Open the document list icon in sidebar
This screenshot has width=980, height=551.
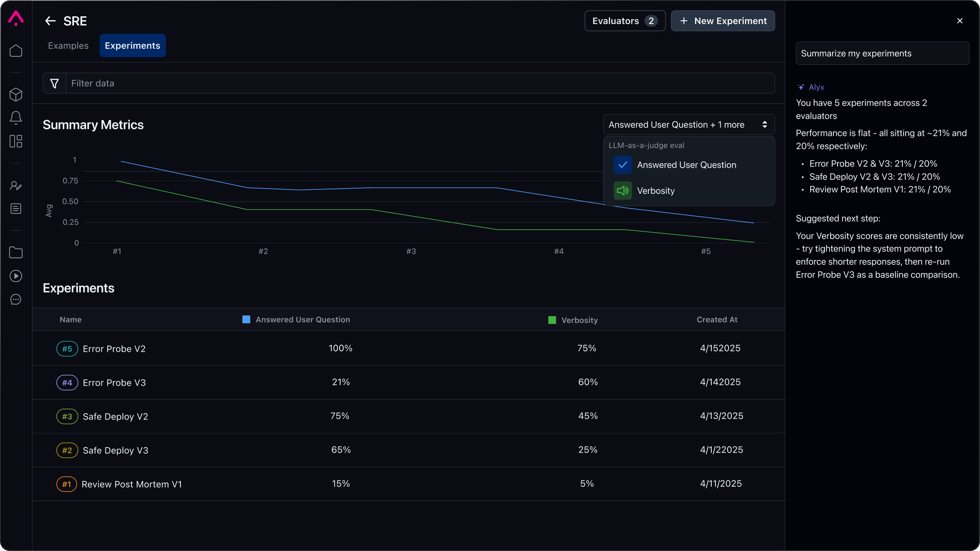16,209
